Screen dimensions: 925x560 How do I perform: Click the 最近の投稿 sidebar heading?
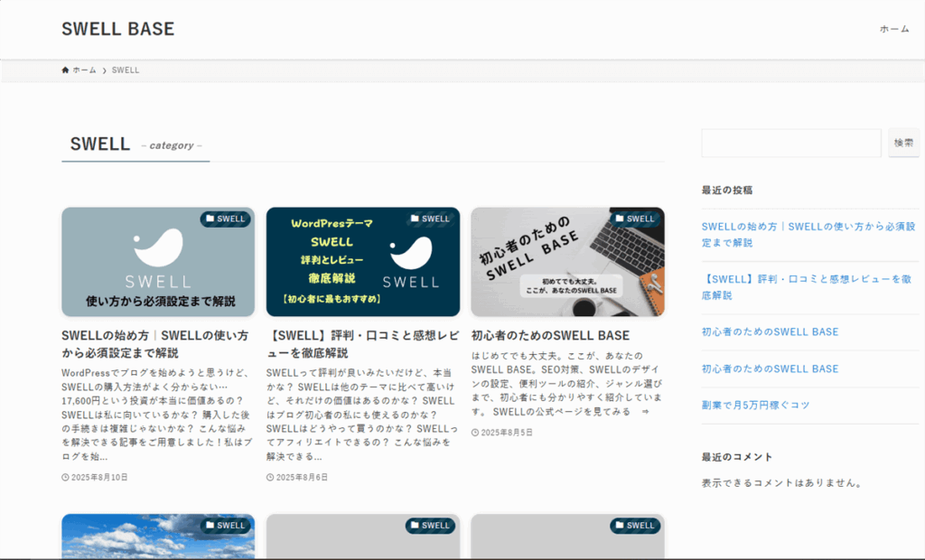click(727, 190)
